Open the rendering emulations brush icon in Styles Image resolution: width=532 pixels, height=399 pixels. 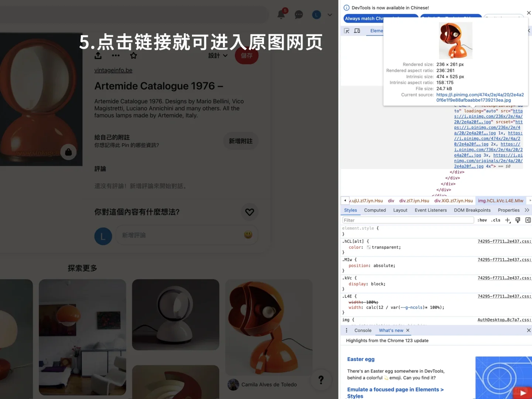coord(518,220)
